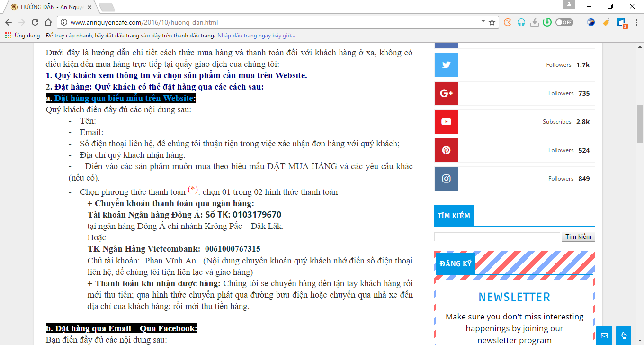Open the Twitter followers widget icon
This screenshot has height=345, width=644.
(446, 65)
